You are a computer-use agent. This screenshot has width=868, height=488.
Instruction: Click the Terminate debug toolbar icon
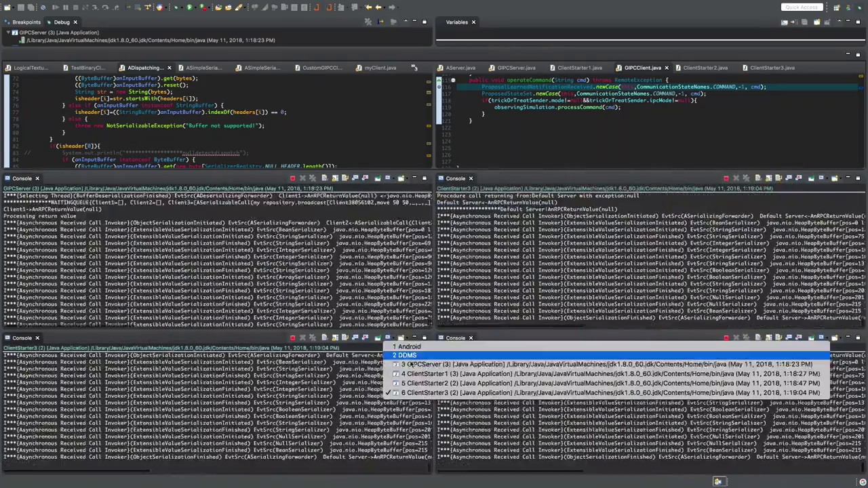click(x=75, y=7)
